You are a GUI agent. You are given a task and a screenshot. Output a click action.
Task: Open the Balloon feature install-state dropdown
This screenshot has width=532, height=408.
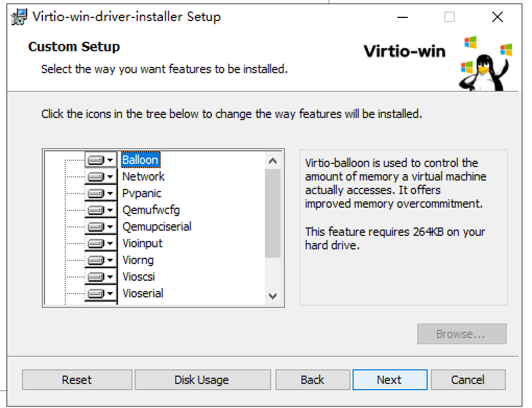pos(101,160)
